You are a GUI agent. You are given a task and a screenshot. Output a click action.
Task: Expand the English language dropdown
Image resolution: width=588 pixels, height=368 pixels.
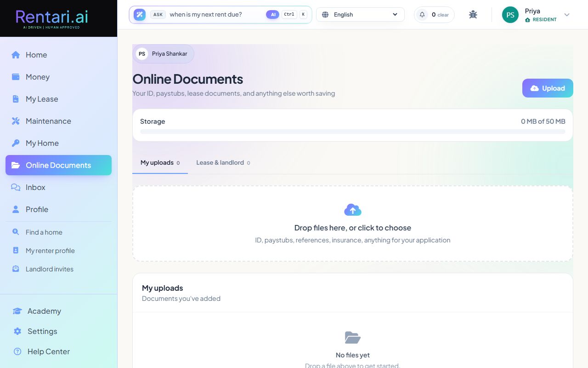[x=360, y=15]
